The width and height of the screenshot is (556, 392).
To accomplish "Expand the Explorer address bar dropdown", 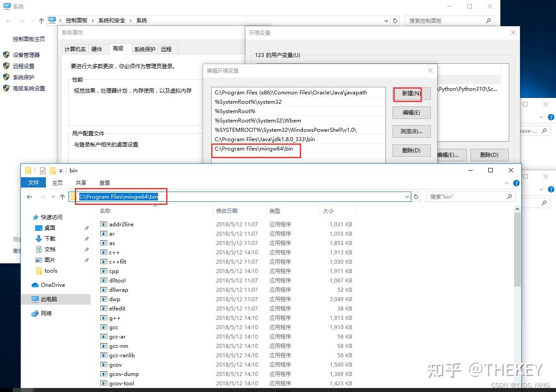I will pos(406,196).
